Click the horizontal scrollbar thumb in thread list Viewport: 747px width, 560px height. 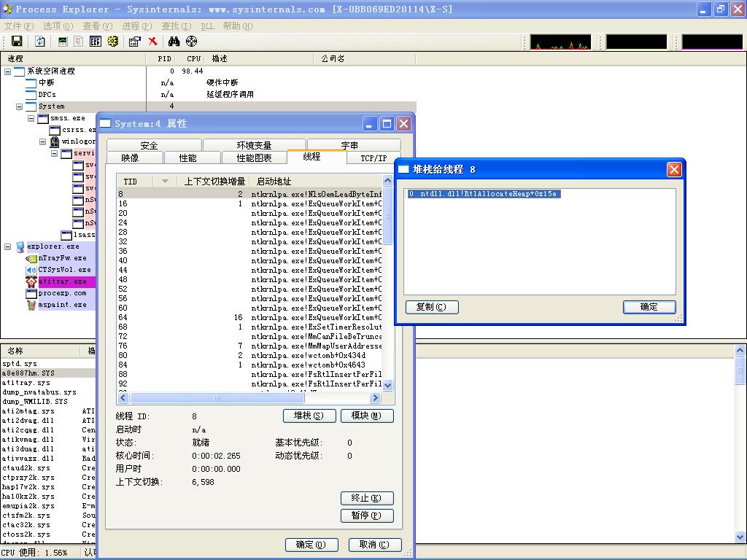coord(217,397)
